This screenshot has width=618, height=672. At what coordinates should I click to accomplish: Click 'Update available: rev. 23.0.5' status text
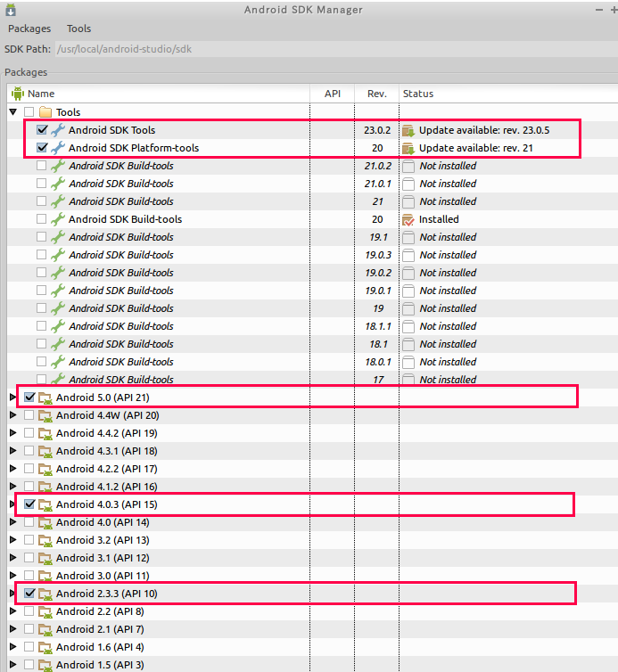[484, 130]
